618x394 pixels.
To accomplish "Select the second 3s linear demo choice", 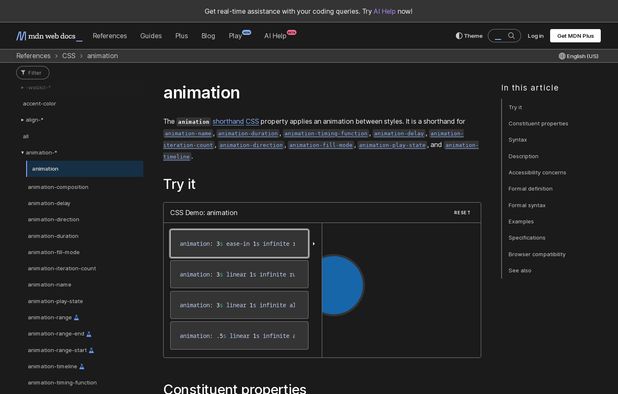I will point(239,274).
